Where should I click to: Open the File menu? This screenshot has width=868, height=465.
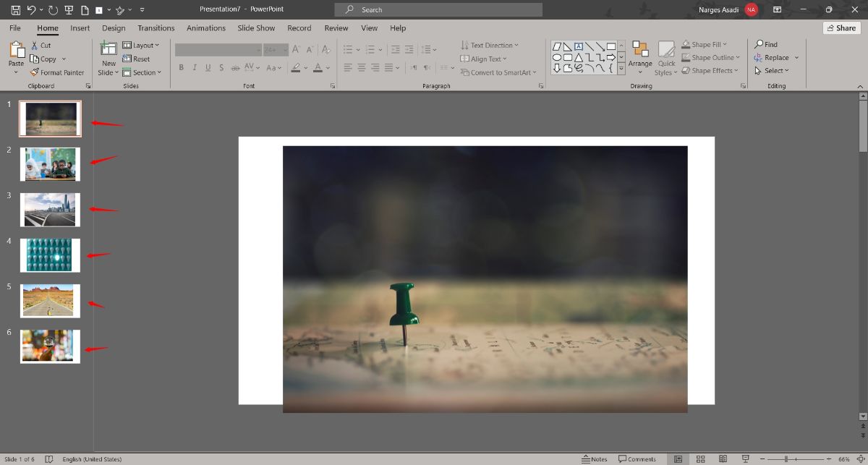click(15, 28)
